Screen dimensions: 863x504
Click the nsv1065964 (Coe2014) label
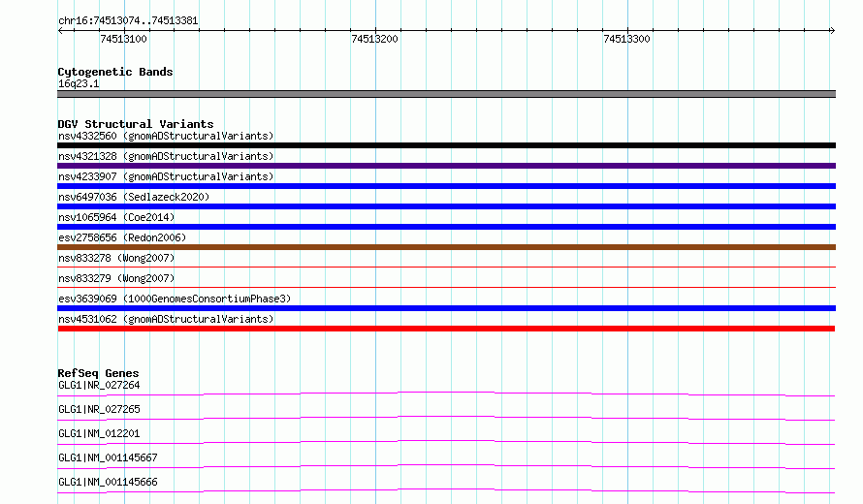(116, 217)
